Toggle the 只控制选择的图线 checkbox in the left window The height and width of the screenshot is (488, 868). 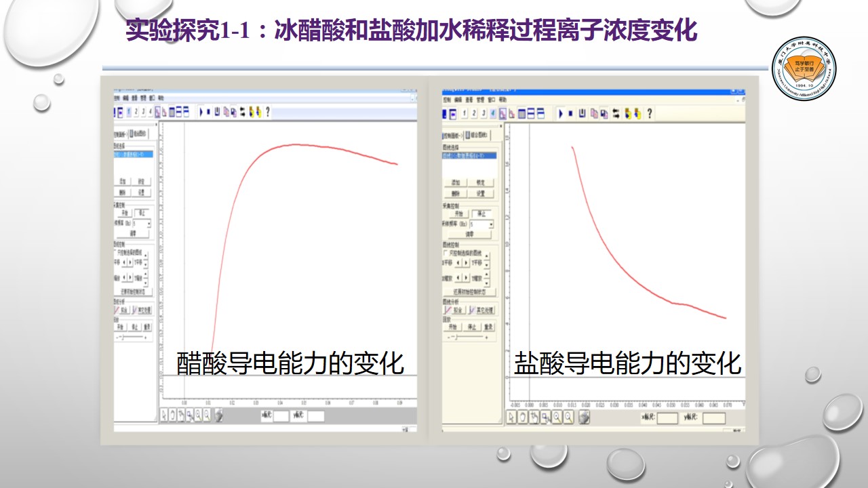[115, 251]
